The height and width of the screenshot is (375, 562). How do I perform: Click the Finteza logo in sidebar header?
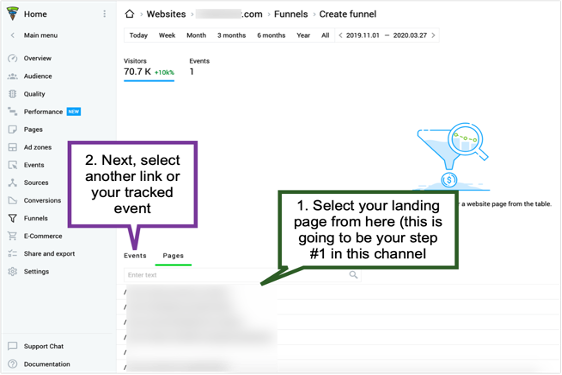[x=13, y=13]
